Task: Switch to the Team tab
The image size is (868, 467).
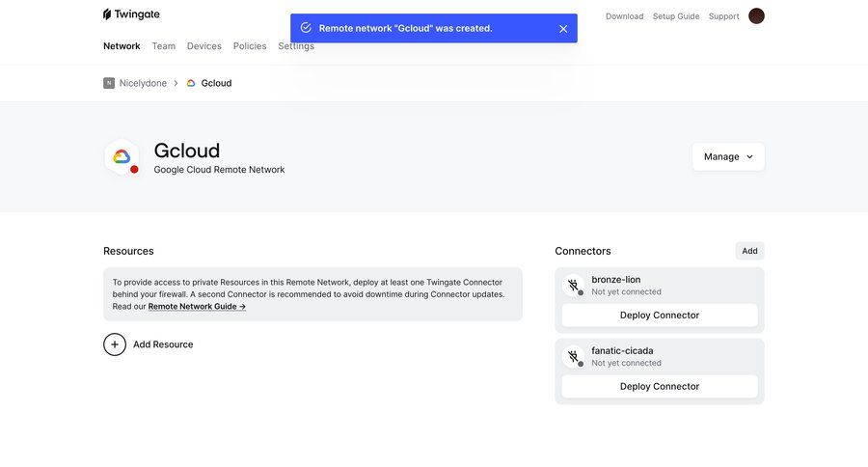Action: tap(164, 46)
